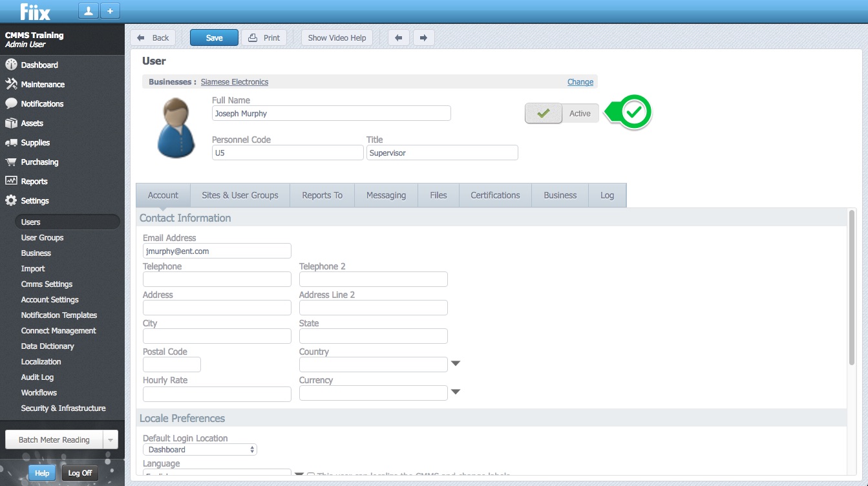Open Data Dictionary

(47, 346)
